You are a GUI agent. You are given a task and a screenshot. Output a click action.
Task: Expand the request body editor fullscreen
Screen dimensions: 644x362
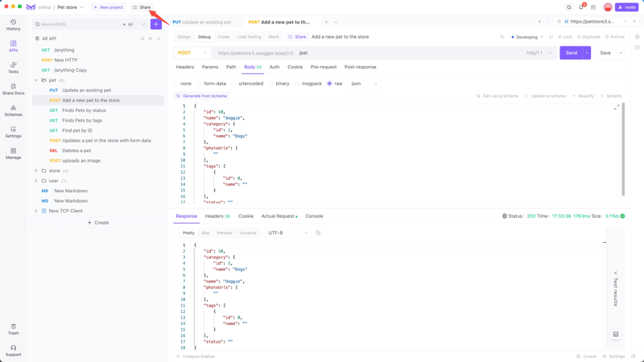point(617,108)
